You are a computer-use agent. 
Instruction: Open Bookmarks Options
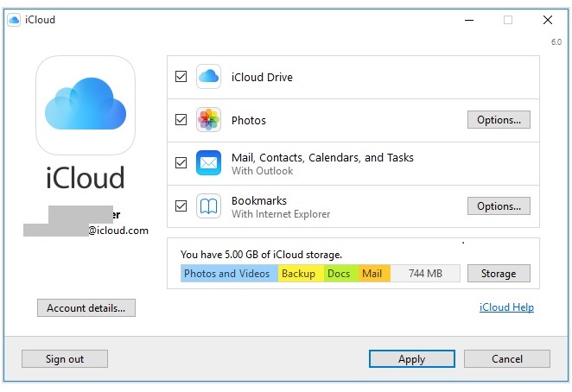pos(499,206)
